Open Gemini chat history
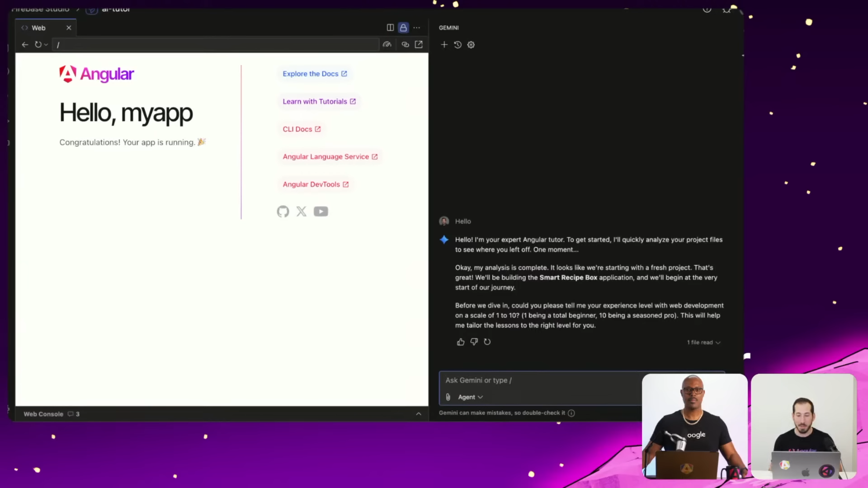Image resolution: width=868 pixels, height=488 pixels. click(458, 45)
